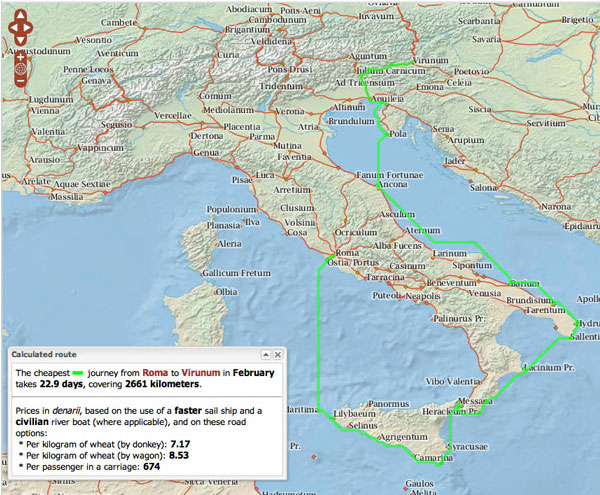
Task: Click the Narona city label
Action: point(556,207)
